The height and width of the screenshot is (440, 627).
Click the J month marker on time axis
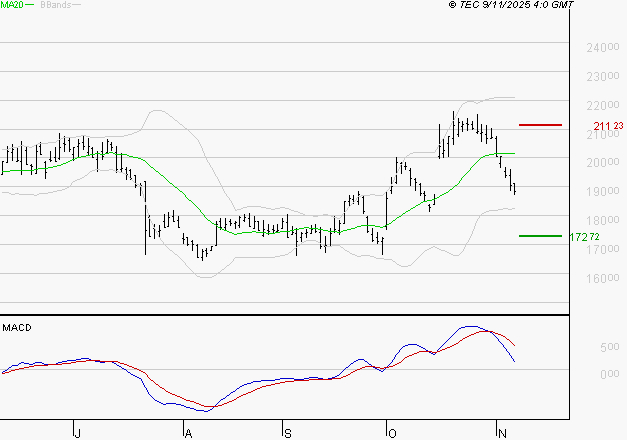pyautogui.click(x=78, y=433)
